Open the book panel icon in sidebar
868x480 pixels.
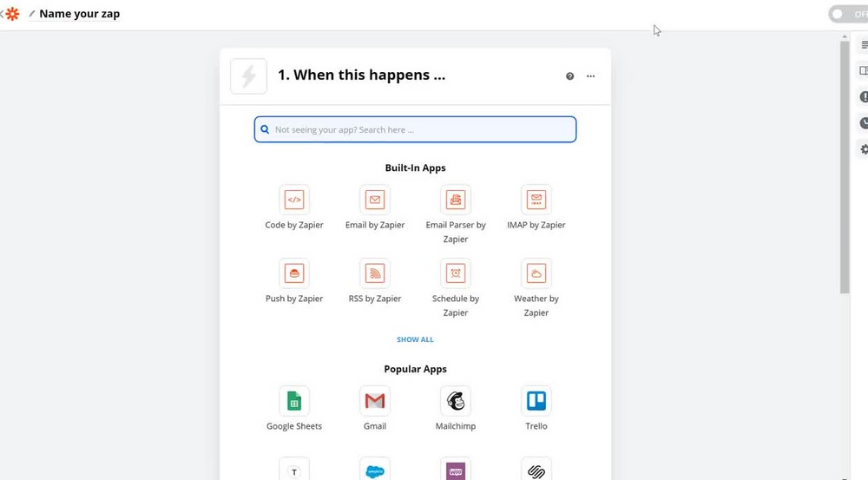(863, 70)
